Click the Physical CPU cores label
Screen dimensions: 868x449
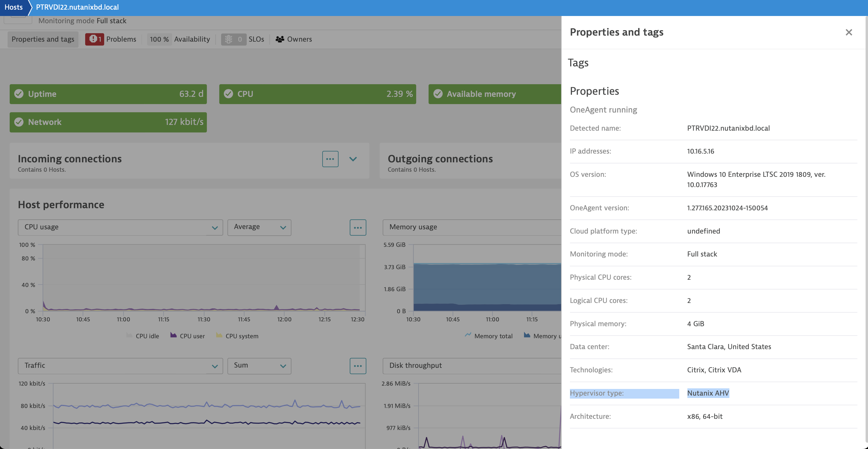click(600, 277)
